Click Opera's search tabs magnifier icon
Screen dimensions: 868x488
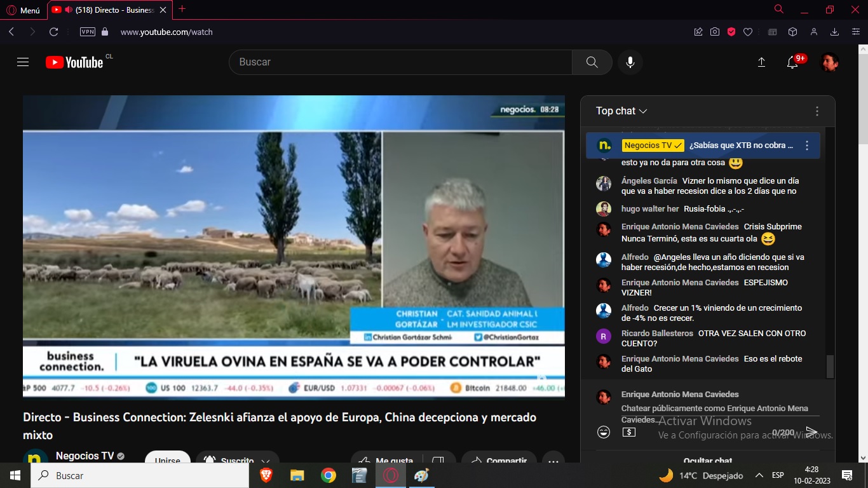click(x=779, y=9)
